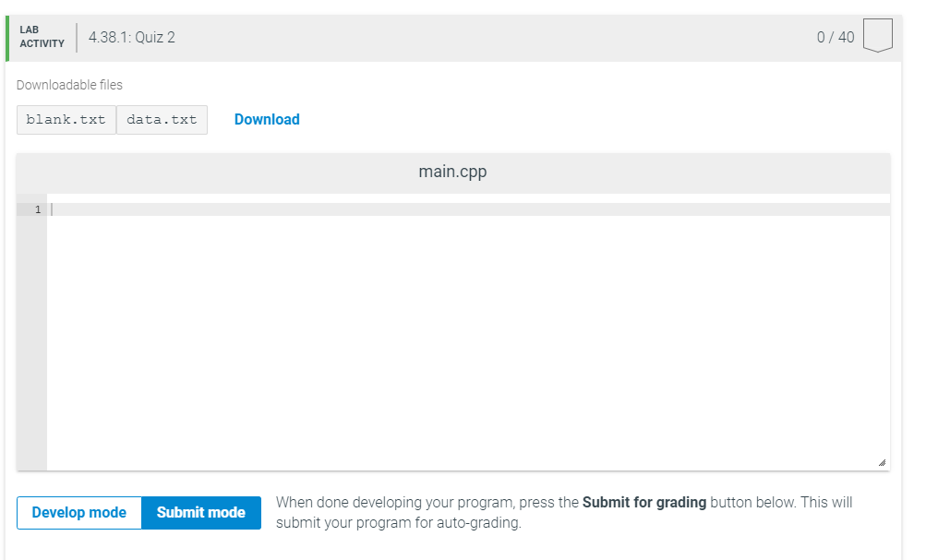Image resolution: width=926 pixels, height=560 pixels.
Task: Open the data.txt file tab
Action: [162, 120]
